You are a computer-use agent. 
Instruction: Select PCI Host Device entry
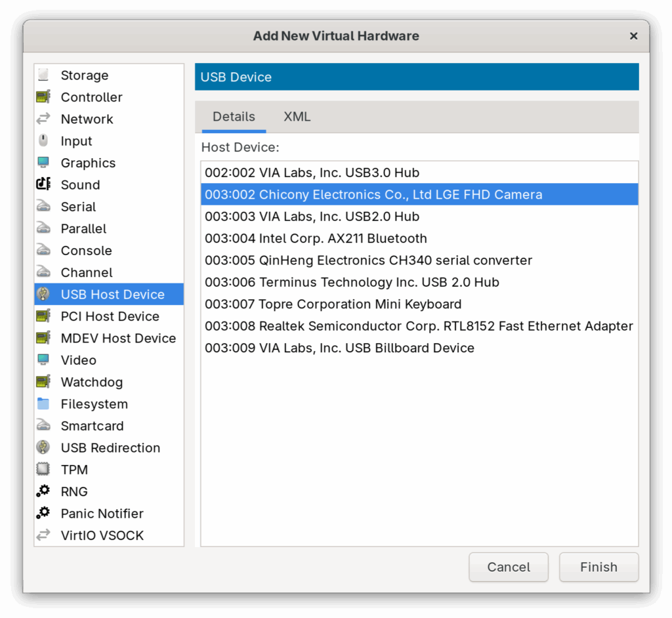[110, 316]
